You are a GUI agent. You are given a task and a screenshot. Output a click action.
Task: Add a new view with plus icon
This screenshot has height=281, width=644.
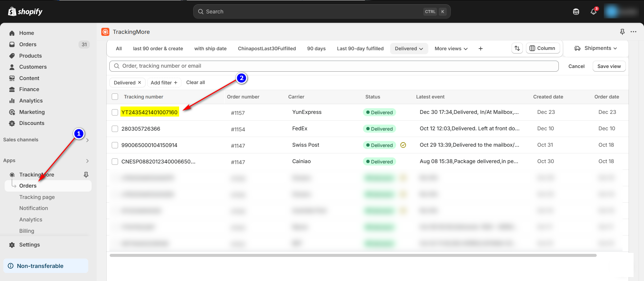pos(480,49)
